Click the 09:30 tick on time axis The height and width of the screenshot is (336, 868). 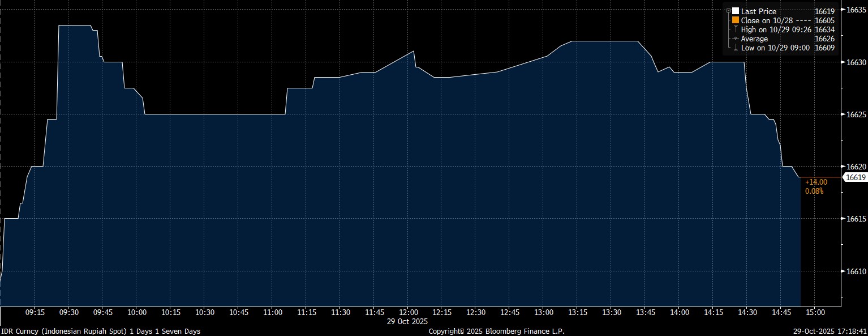pyautogui.click(x=69, y=312)
